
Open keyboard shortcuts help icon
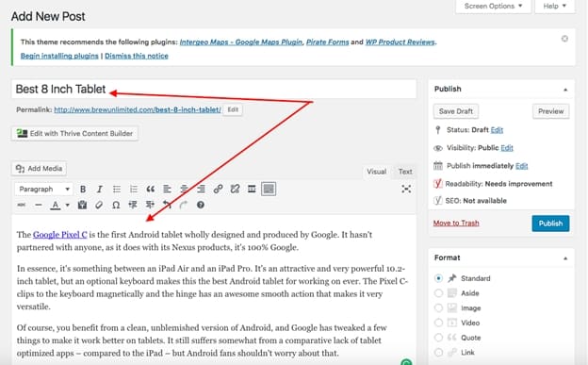coord(201,205)
